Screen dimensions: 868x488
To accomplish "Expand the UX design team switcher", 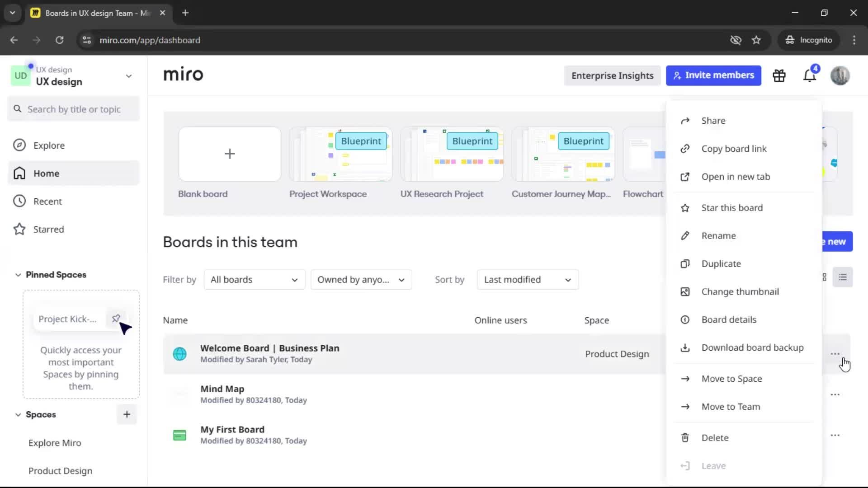I will pos(129,76).
